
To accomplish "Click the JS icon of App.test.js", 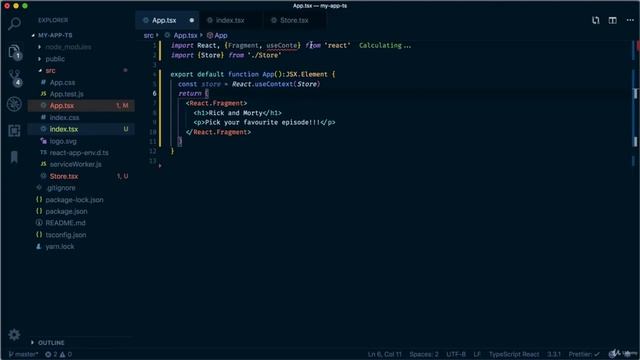I will tap(43, 94).
